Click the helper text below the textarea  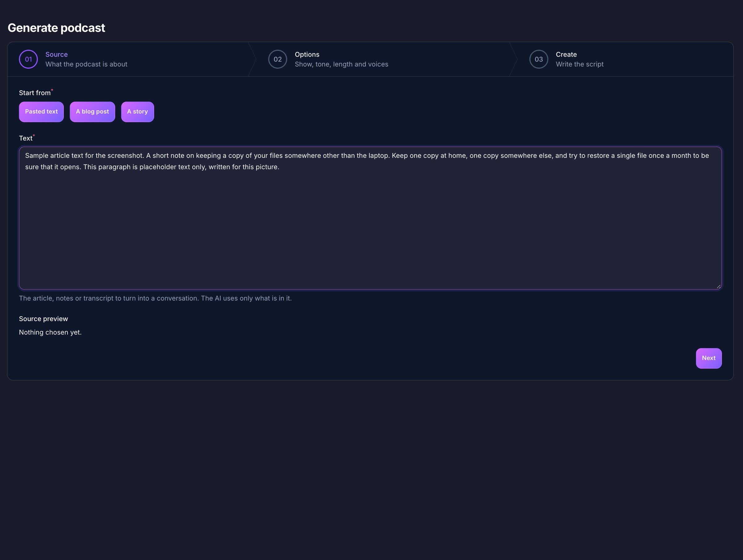click(x=155, y=299)
